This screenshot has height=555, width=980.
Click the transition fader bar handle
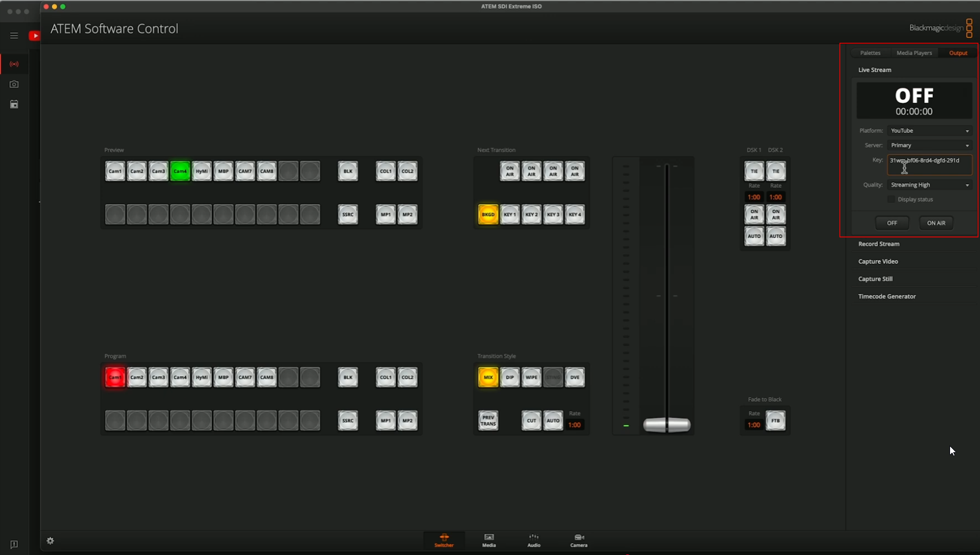(x=667, y=425)
